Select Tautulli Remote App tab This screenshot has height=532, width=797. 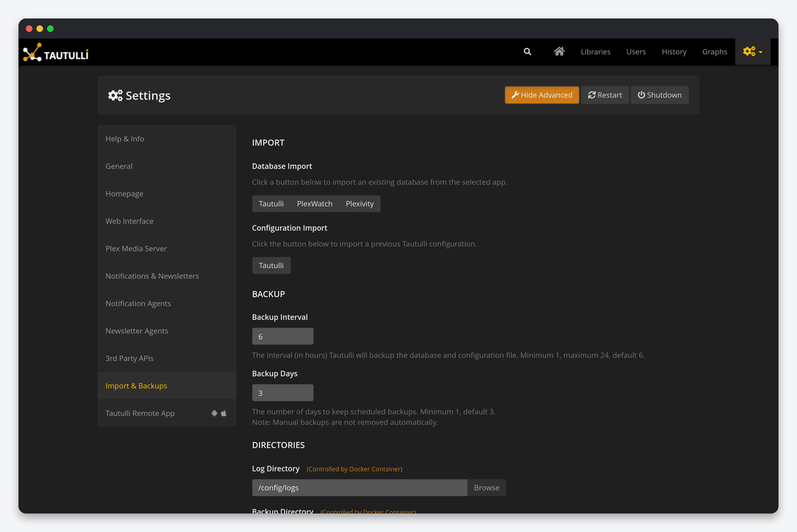[x=167, y=413]
